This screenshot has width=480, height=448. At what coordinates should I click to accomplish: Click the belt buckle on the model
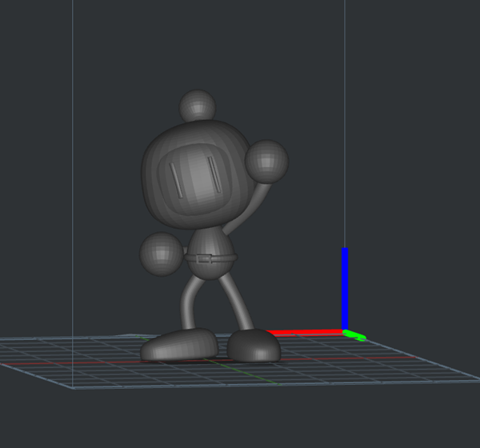point(205,258)
